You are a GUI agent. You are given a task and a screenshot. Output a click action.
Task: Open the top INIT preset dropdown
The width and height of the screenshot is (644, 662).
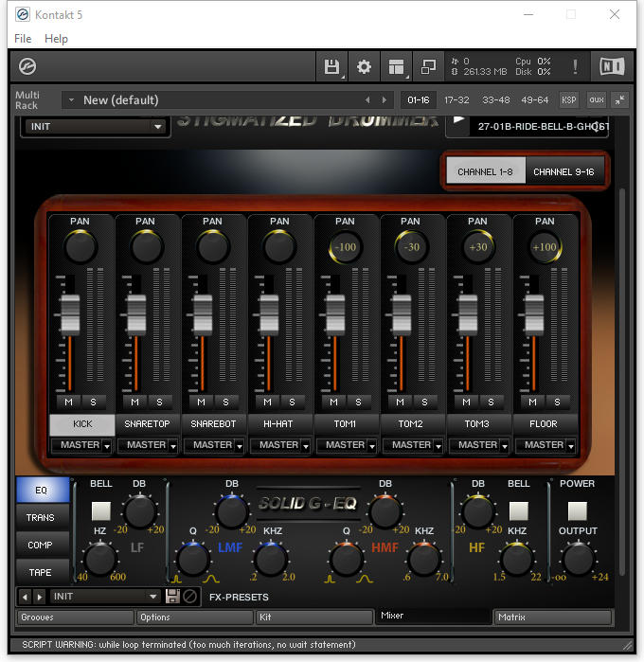pos(96,126)
